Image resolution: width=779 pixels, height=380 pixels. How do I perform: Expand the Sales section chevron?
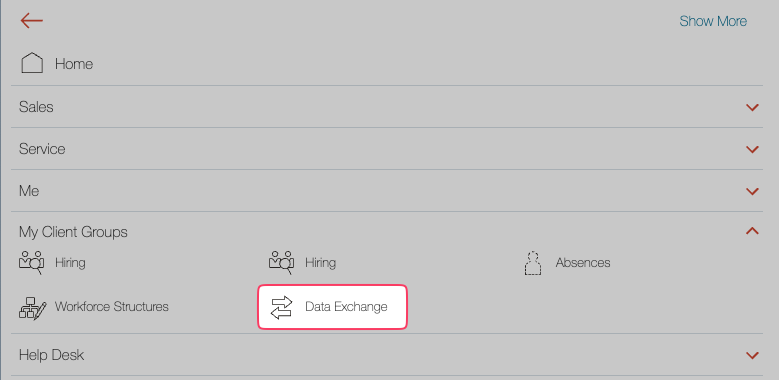coord(752,107)
